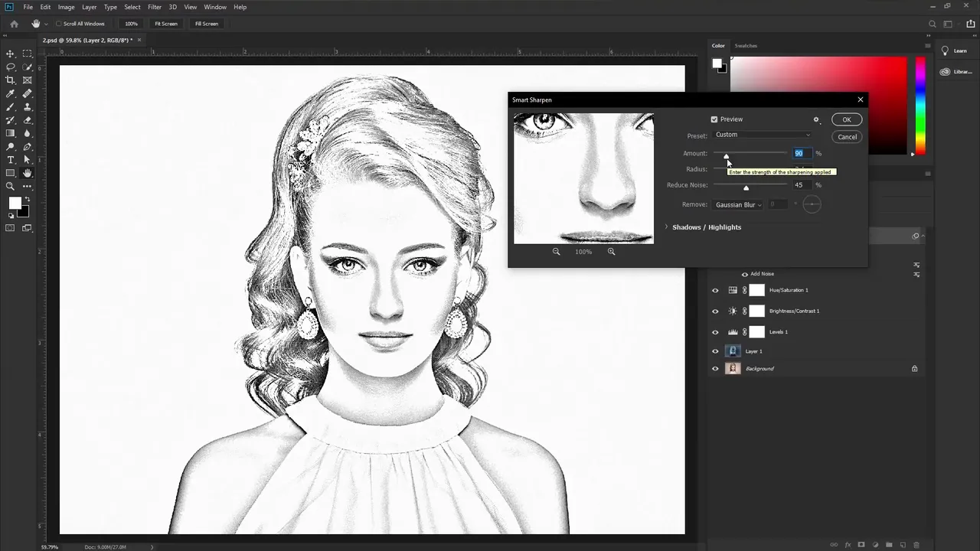Select the Horizontal Type tool
The image size is (980, 551).
point(11,160)
